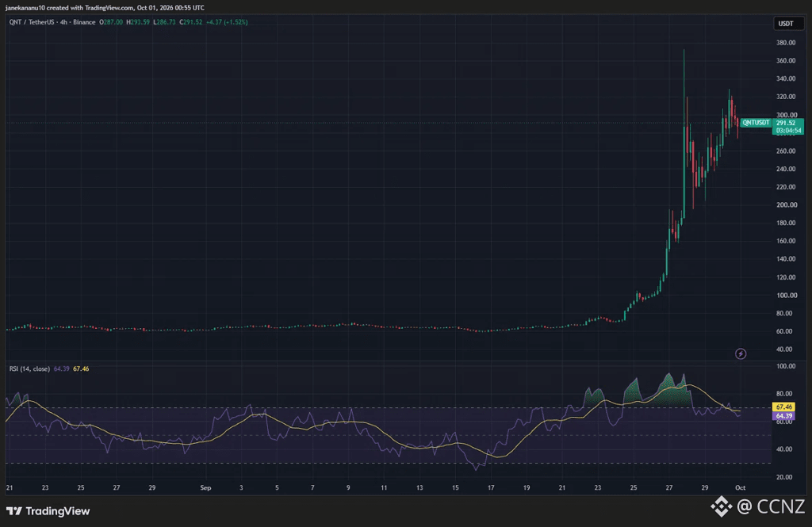Click the 380.00 price scale label

click(x=786, y=43)
